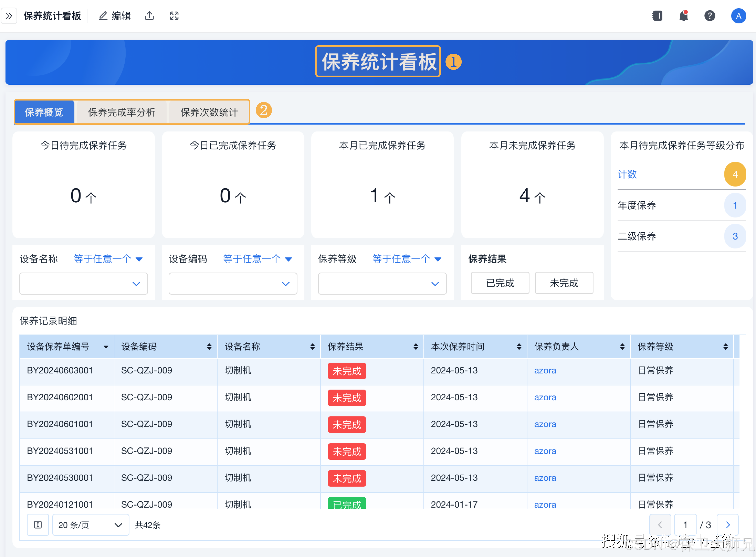The height and width of the screenshot is (557, 756).
Task: Switch to 保养完成率分析 tab
Action: tap(122, 112)
